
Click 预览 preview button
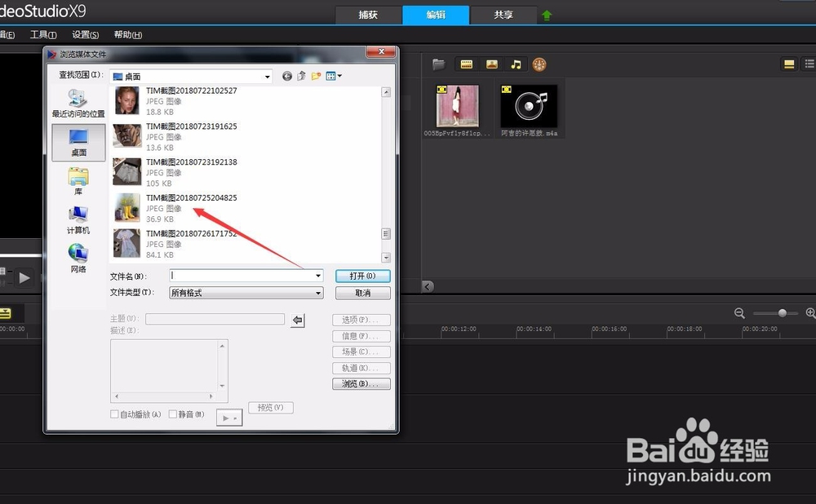(x=271, y=408)
